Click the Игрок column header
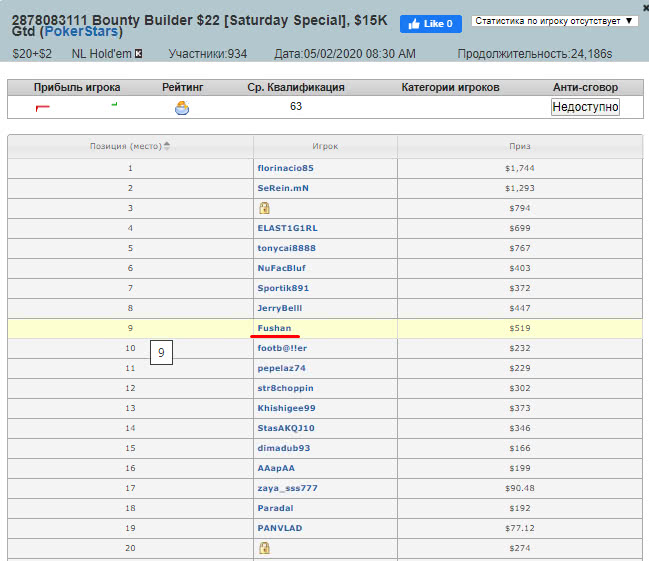This screenshot has width=649, height=561. point(325,146)
